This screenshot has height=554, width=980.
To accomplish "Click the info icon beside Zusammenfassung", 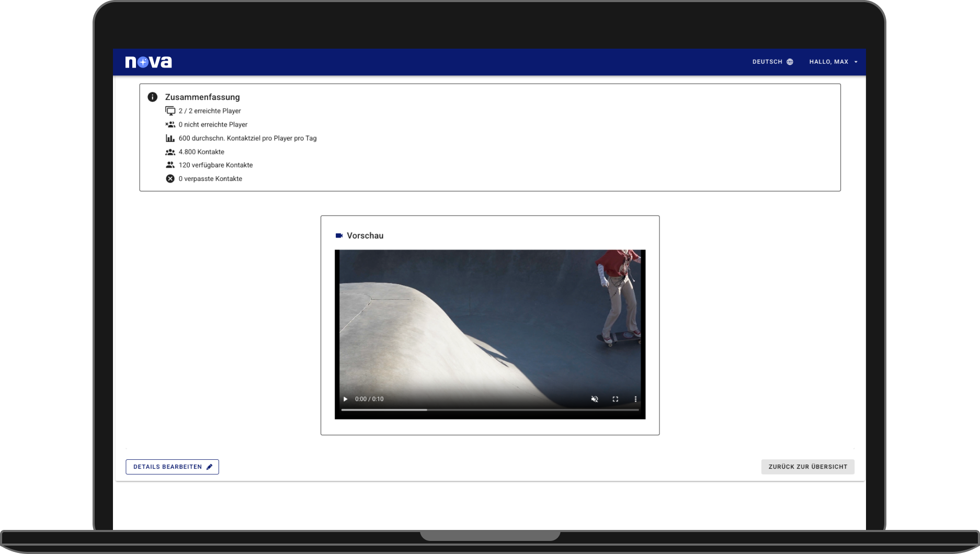I will (152, 97).
